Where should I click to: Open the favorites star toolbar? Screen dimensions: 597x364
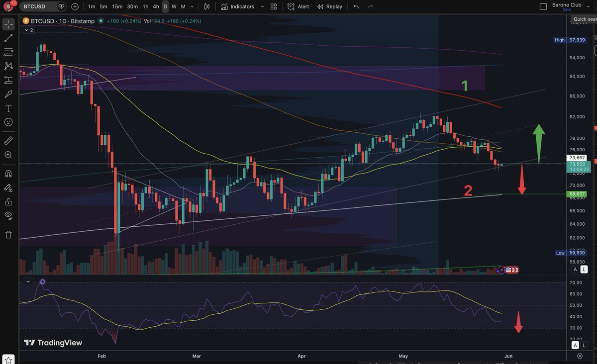click(8, 359)
